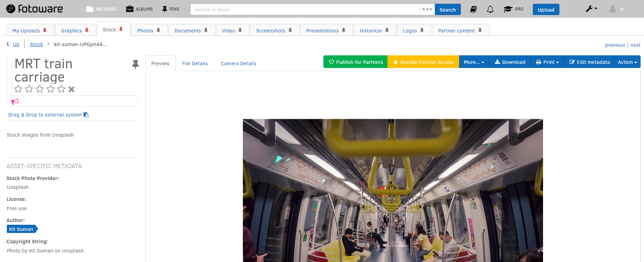Image resolution: width=644 pixels, height=262 pixels.
Task: Expand the Print dropdown
Action: [547, 62]
